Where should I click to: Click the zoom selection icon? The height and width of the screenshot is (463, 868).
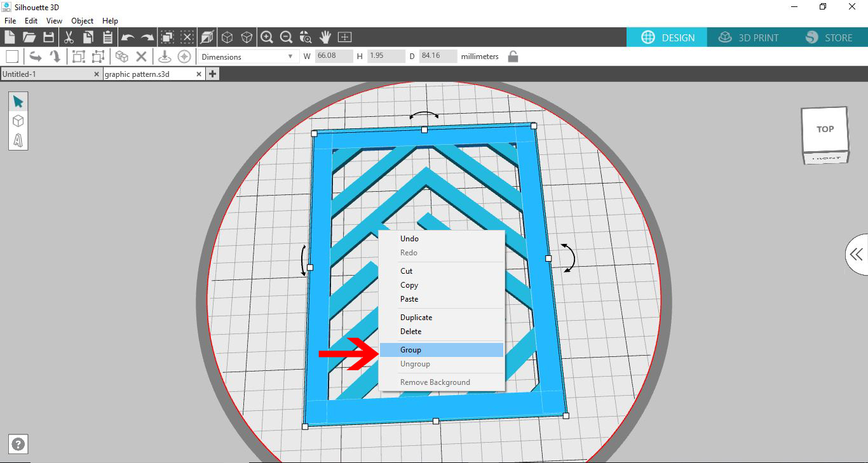306,37
